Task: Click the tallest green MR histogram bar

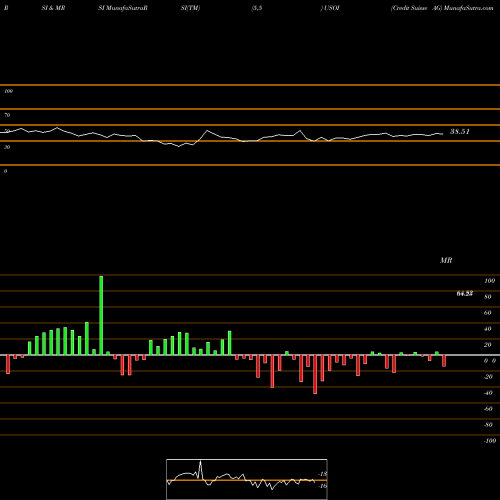Action: point(101,315)
